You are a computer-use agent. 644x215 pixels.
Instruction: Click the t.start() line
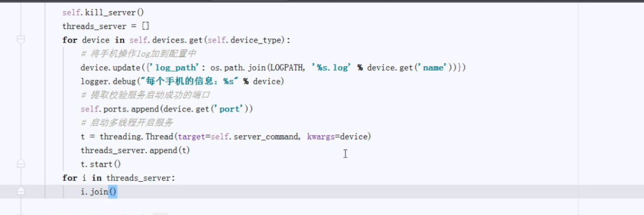tap(100, 164)
